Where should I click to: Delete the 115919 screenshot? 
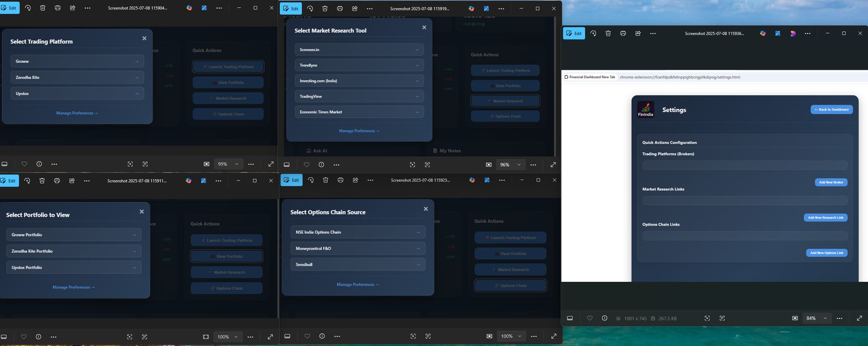point(325,9)
